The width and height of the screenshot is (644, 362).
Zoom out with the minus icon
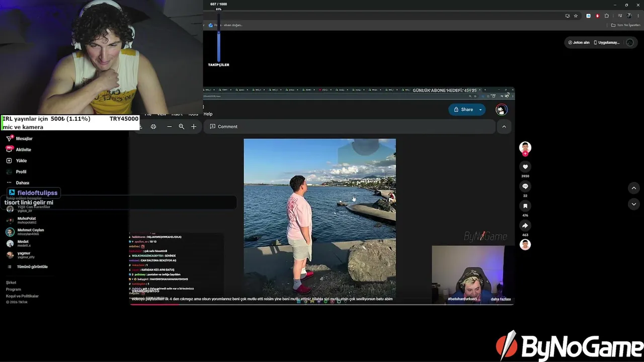pyautogui.click(x=170, y=127)
